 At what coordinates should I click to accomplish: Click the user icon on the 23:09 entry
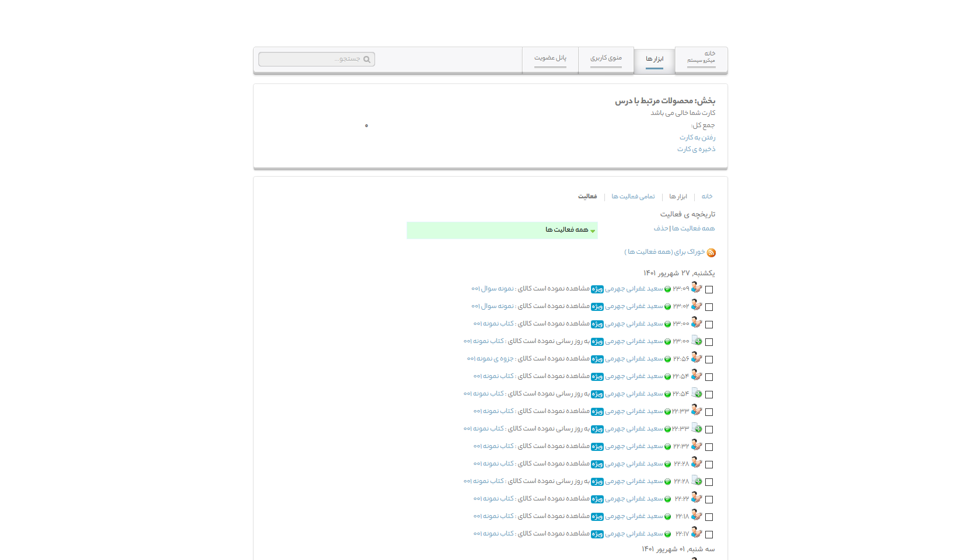696,288
